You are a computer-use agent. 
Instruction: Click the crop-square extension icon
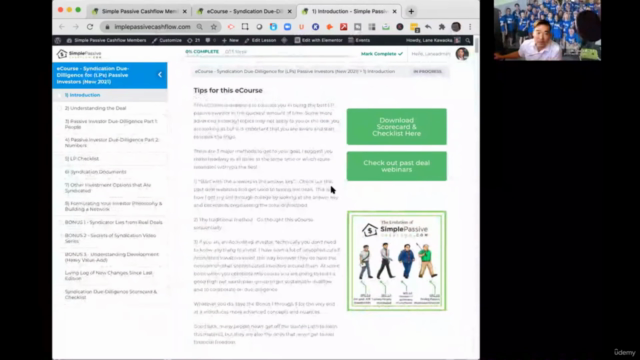click(245, 27)
